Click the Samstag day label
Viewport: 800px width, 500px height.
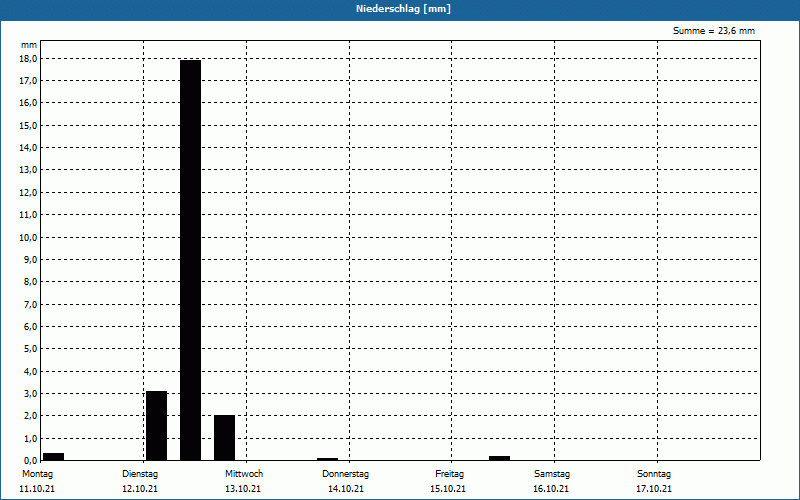click(x=551, y=474)
